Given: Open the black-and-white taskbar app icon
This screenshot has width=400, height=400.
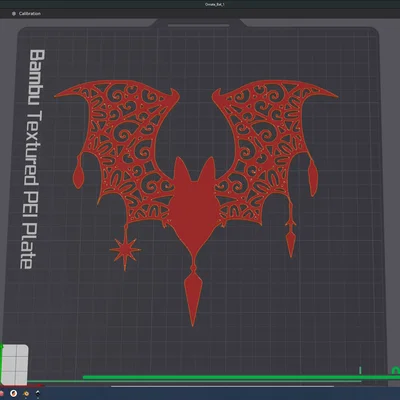Looking at the screenshot, I should click(x=38, y=394).
